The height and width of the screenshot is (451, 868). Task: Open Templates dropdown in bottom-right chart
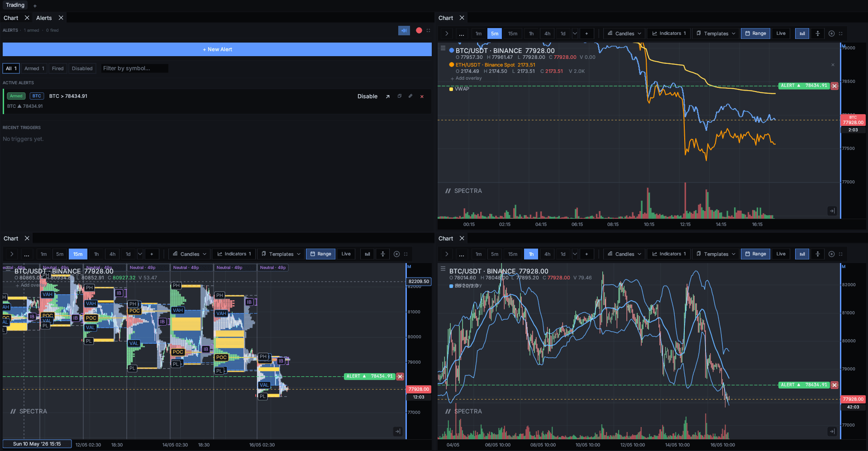(x=716, y=254)
